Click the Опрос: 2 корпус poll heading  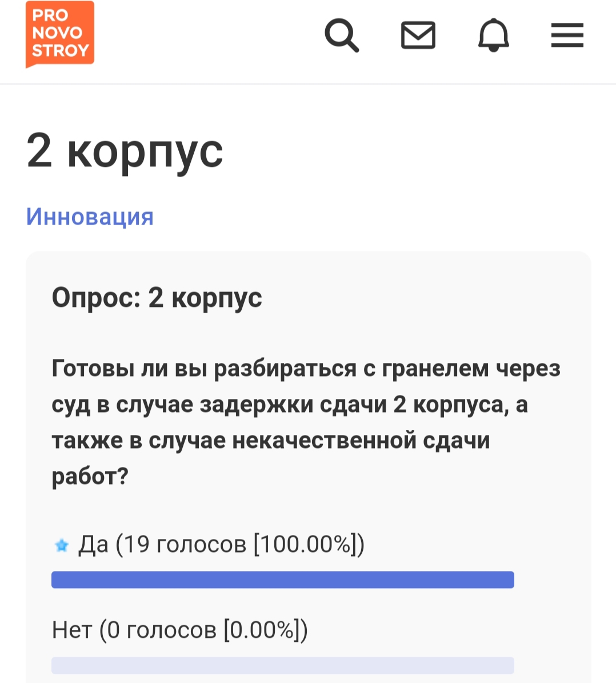coord(157,298)
